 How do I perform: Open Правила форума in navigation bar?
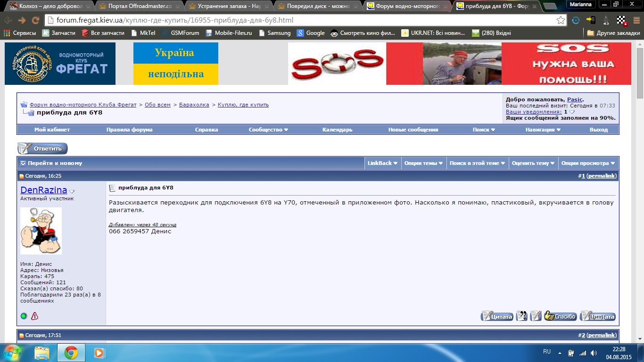click(x=129, y=130)
